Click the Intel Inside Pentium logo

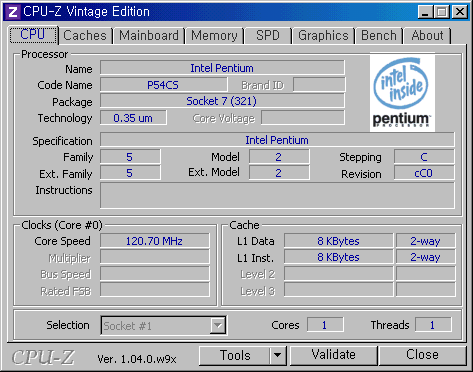(402, 92)
